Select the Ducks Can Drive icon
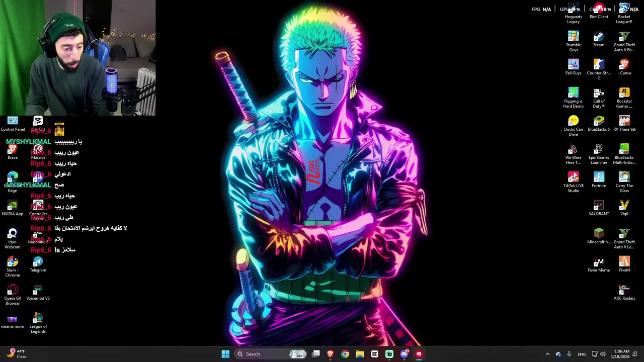This screenshot has height=362, width=644. pos(573,126)
